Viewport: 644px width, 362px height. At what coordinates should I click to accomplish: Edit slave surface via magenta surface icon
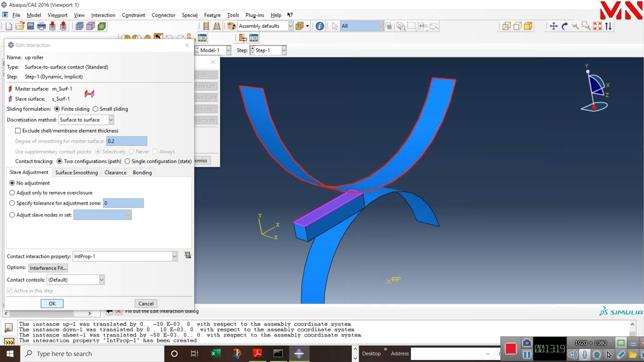[10, 99]
